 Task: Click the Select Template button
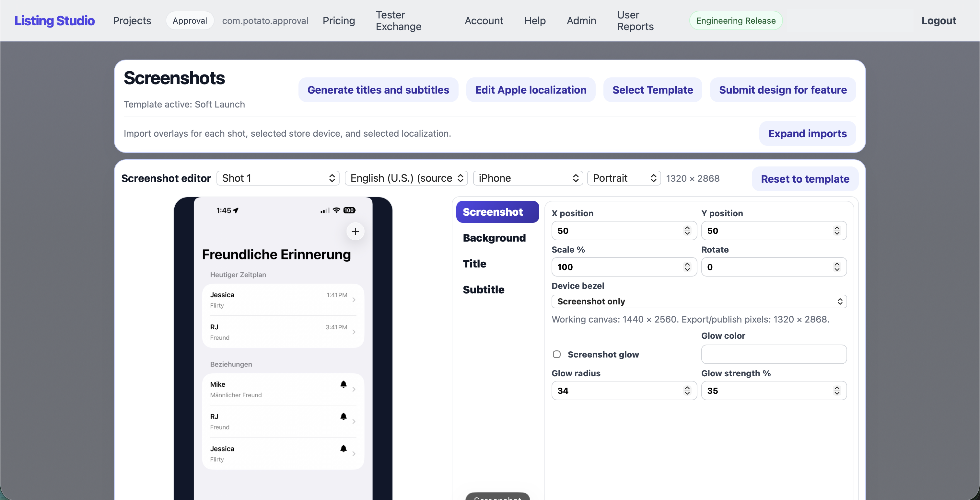(652, 90)
